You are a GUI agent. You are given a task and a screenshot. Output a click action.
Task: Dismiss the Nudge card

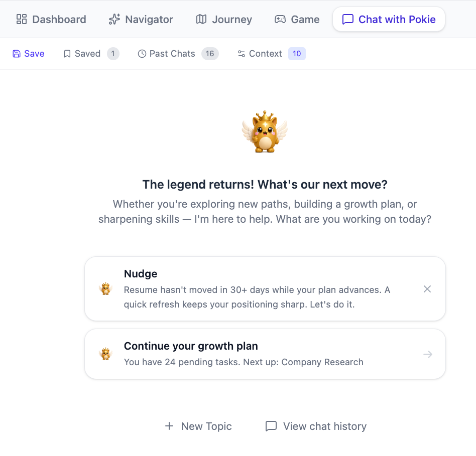[427, 289]
